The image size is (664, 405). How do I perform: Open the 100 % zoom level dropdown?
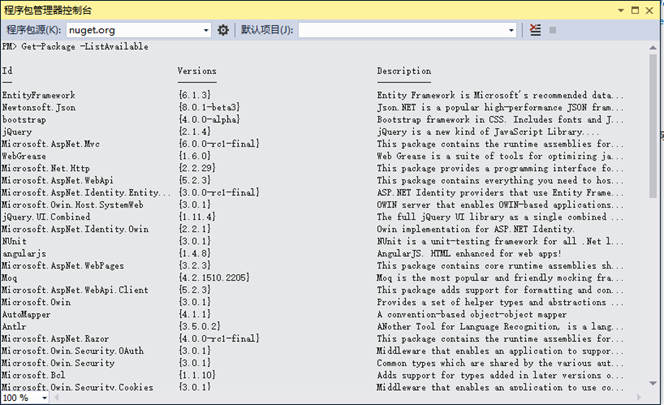point(44,398)
